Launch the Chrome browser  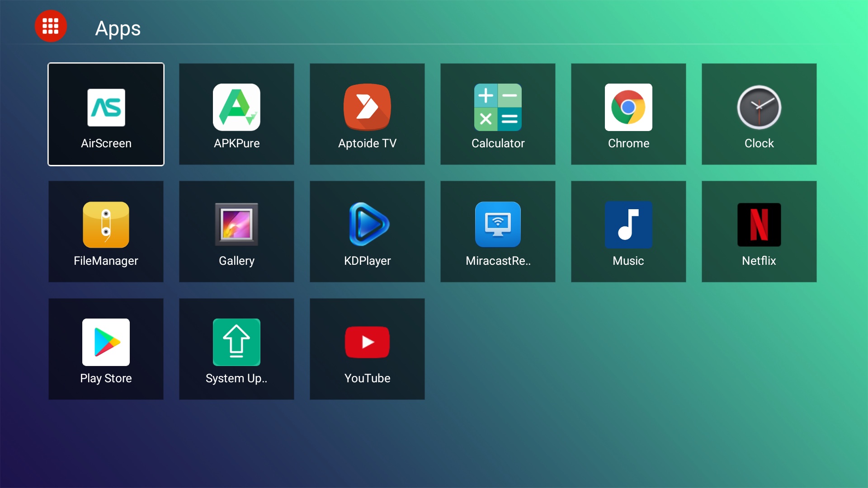pos(628,114)
